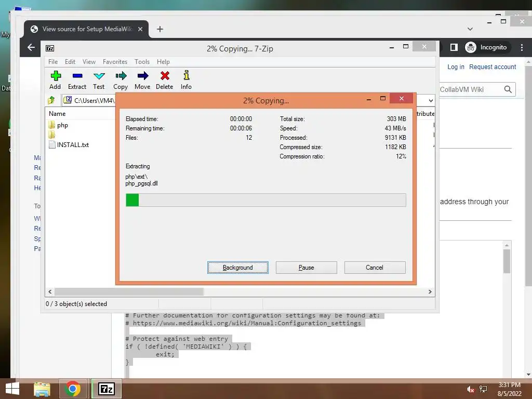Image resolution: width=532 pixels, height=399 pixels.
Task: Click the Background button in copy dialog
Action: pos(238,268)
